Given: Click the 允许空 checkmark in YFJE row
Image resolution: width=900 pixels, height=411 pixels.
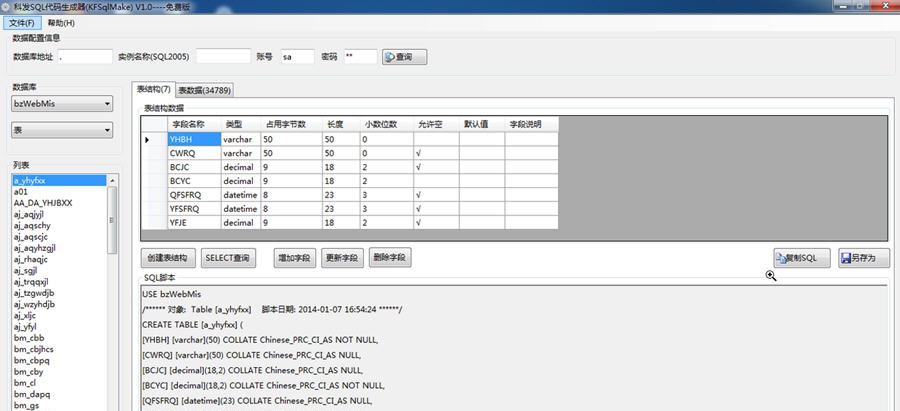Looking at the screenshot, I should tap(419, 222).
